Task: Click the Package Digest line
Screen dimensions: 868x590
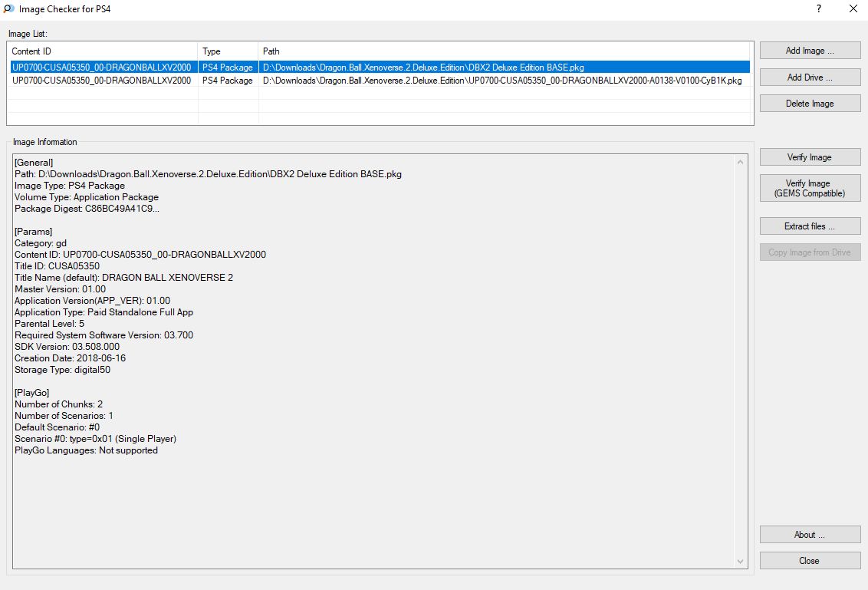Action: click(87, 208)
